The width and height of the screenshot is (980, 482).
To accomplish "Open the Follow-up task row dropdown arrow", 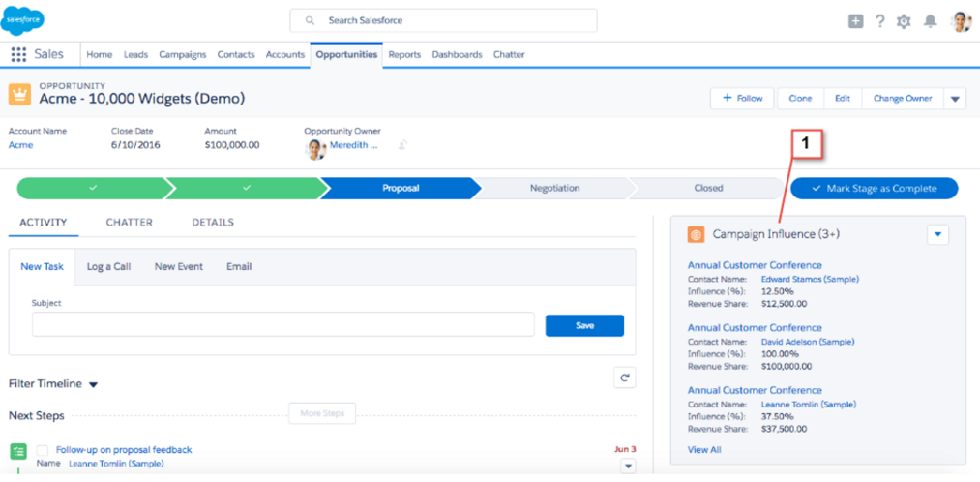I will pos(628,467).
